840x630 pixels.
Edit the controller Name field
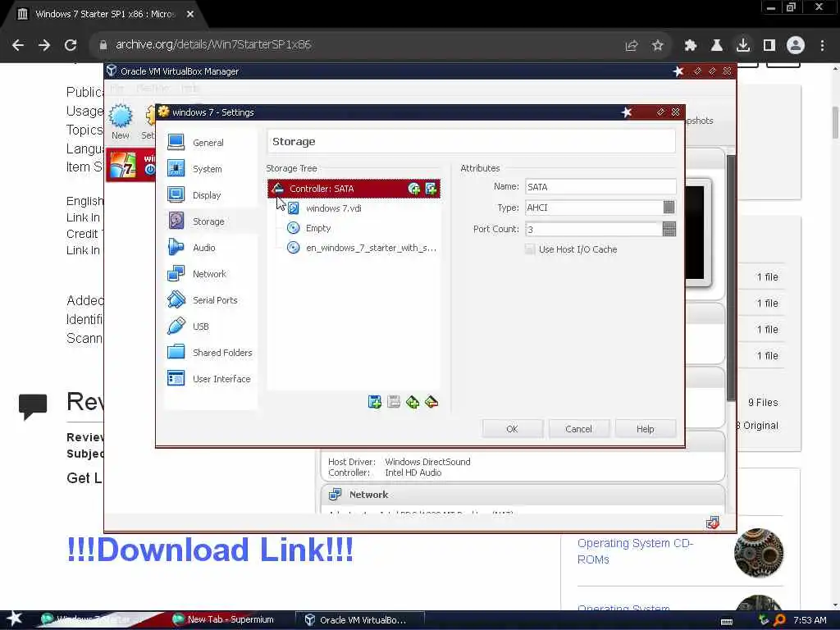(x=600, y=187)
